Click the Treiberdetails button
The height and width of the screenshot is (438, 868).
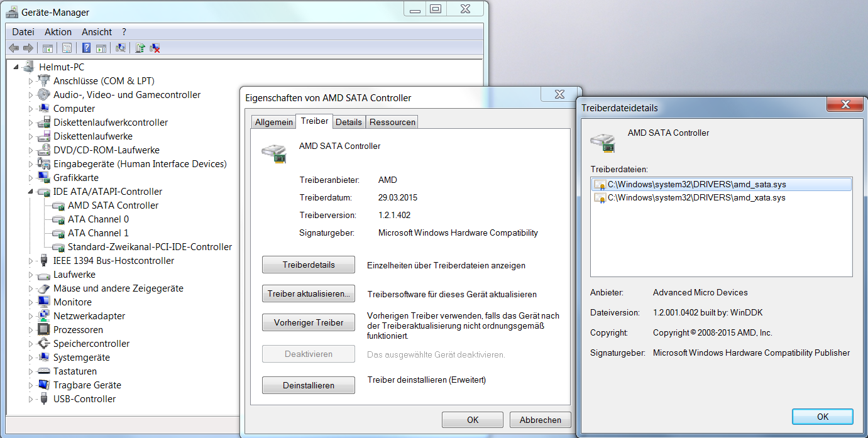coord(309,265)
